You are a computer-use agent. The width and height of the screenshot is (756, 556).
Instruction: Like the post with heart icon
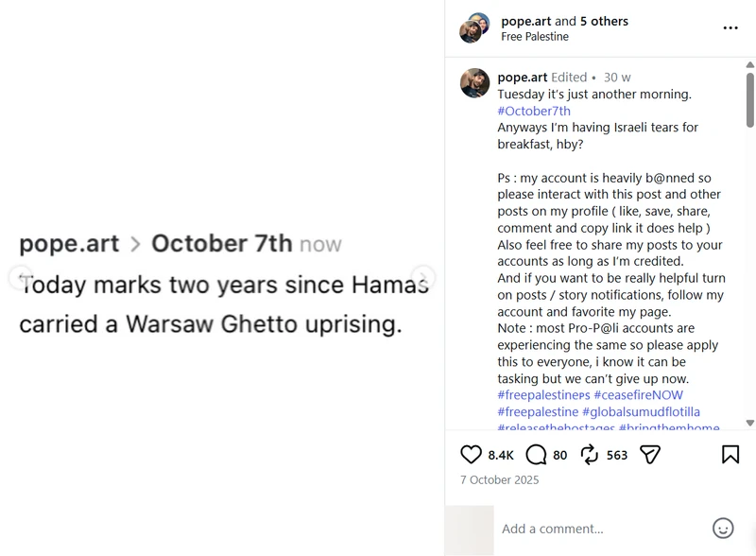(471, 455)
